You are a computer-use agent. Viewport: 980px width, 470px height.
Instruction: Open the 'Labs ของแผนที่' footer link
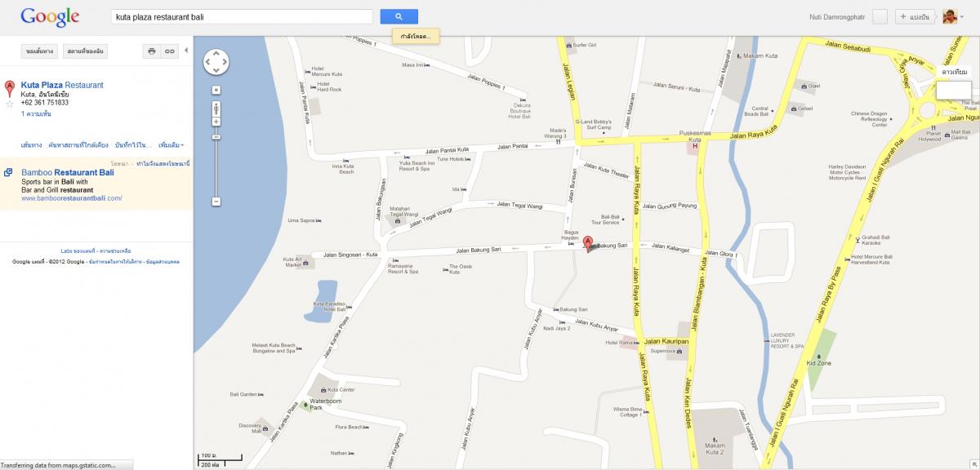tap(78, 251)
